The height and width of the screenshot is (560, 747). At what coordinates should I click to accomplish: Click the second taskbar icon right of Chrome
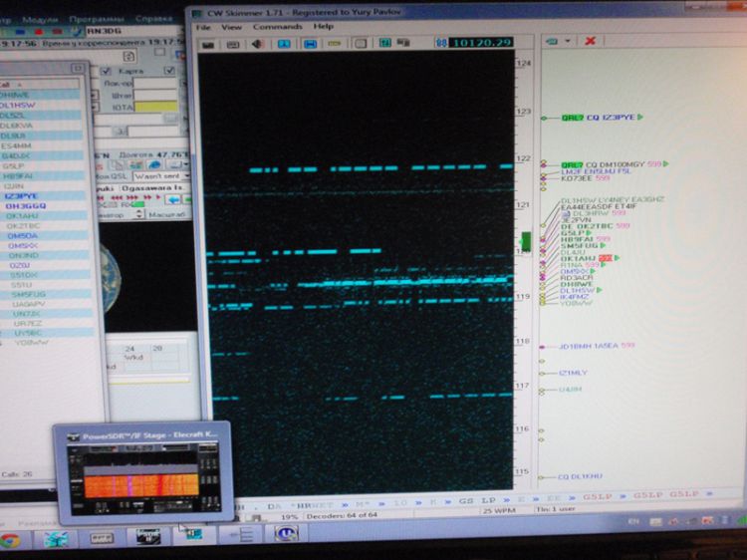point(56,540)
